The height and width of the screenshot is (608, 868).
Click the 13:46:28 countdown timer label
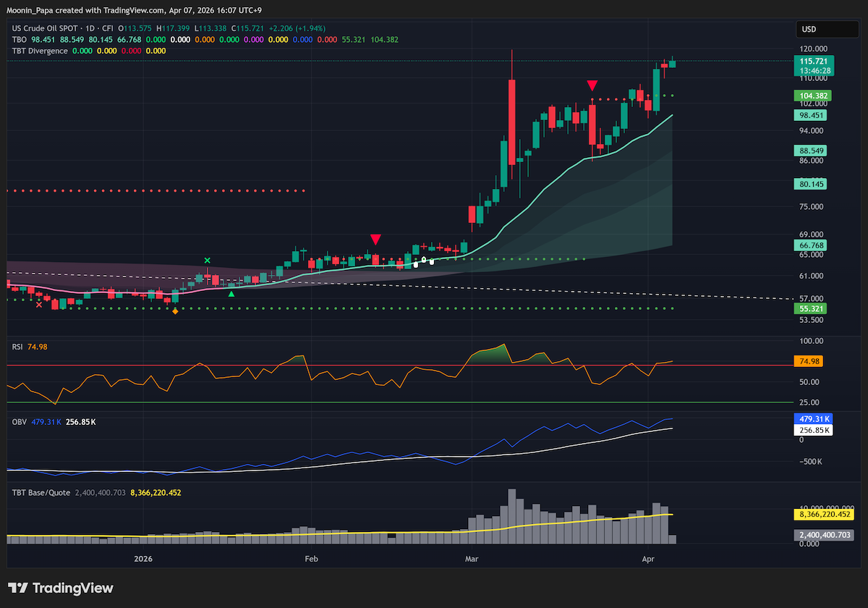[x=814, y=71]
